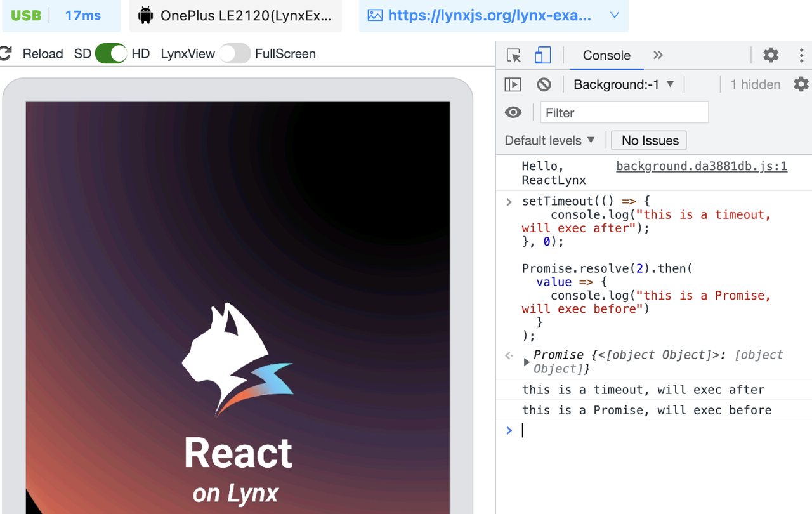The image size is (812, 514).
Task: Click the 17ms latency indicator
Action: (83, 16)
